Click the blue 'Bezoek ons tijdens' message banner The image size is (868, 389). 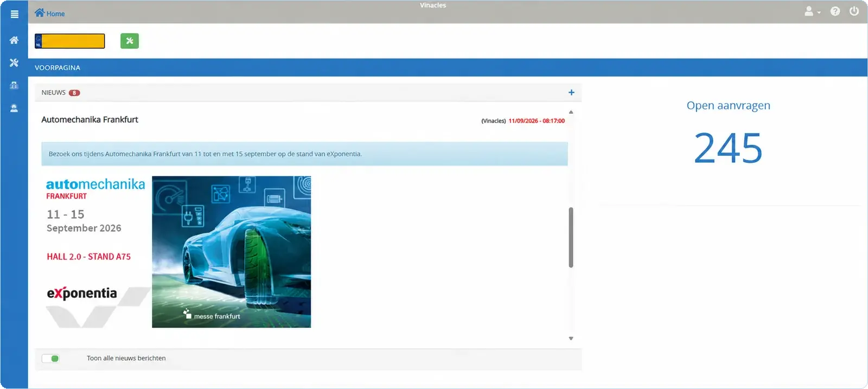point(304,154)
